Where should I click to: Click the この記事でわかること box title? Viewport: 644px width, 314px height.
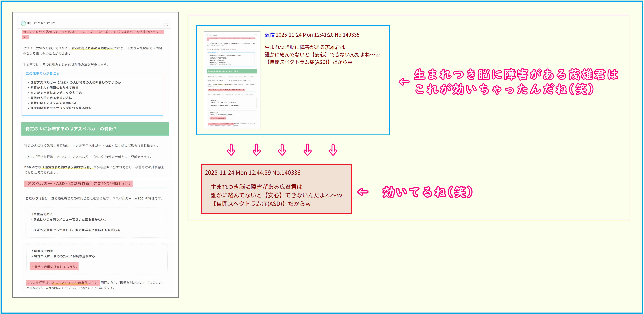click(43, 73)
